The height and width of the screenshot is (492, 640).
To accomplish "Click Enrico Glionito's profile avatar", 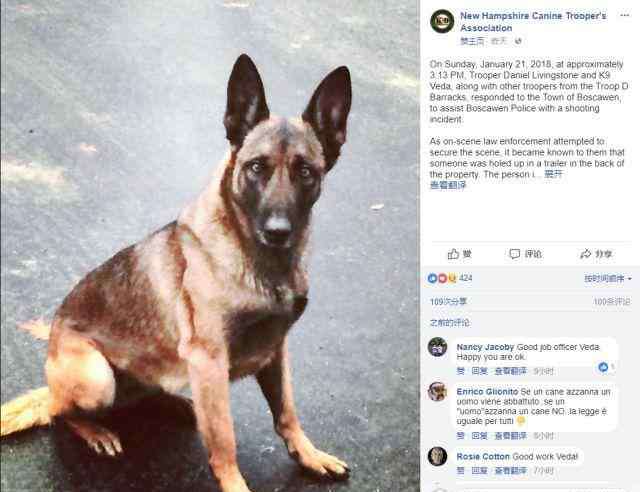I will tap(438, 392).
